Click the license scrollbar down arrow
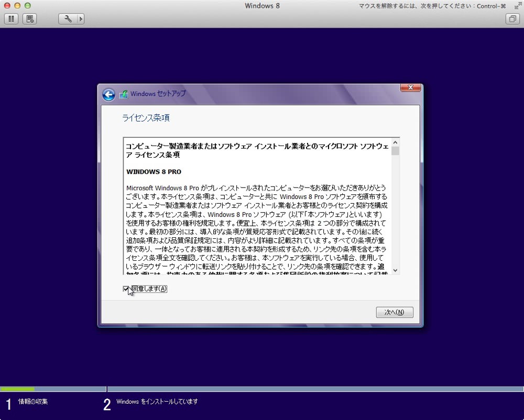 [x=395, y=270]
